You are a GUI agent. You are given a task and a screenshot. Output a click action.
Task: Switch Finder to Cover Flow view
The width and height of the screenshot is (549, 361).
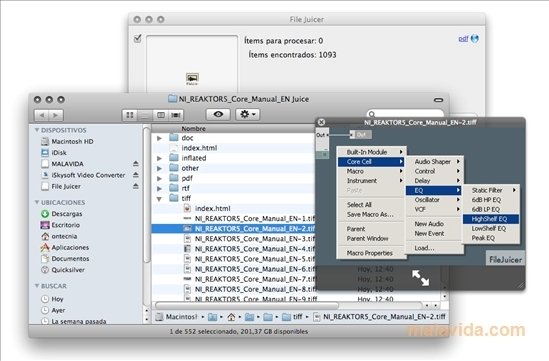click(175, 115)
